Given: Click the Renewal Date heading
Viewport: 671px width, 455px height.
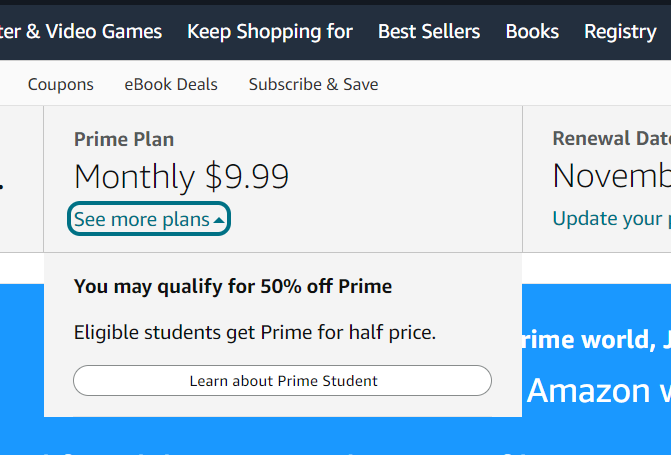Looking at the screenshot, I should pos(610,139).
